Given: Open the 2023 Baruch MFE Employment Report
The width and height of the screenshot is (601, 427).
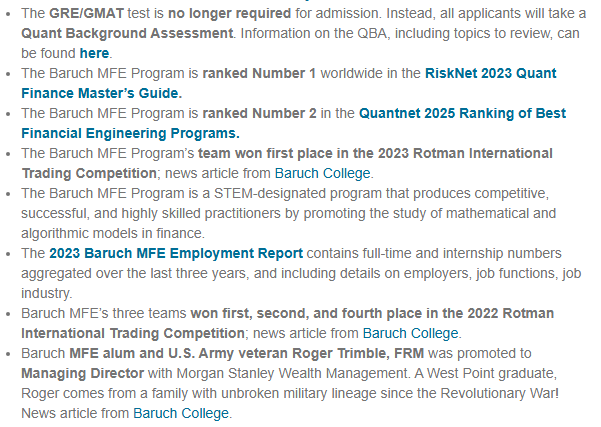Looking at the screenshot, I should point(175,253).
